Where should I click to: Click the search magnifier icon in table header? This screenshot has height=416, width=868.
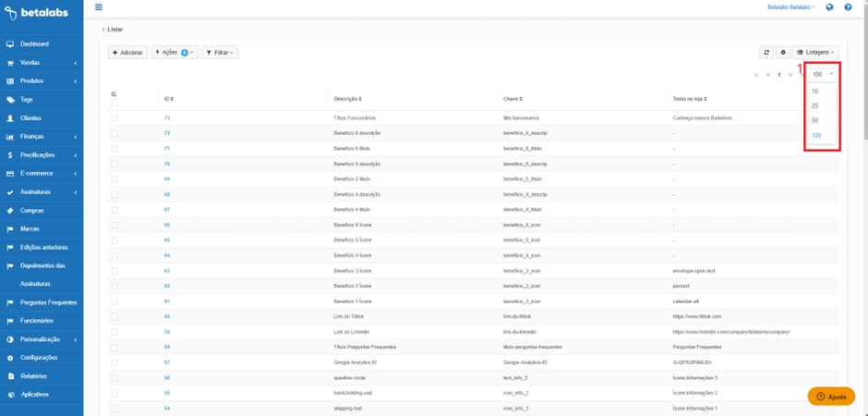pos(114,94)
